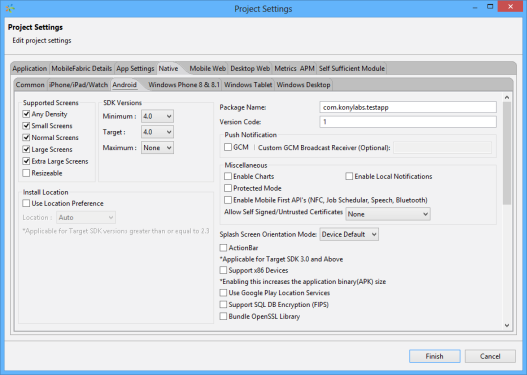Image resolution: width=527 pixels, height=375 pixels.
Task: Switch to the Application tab
Action: (30, 69)
